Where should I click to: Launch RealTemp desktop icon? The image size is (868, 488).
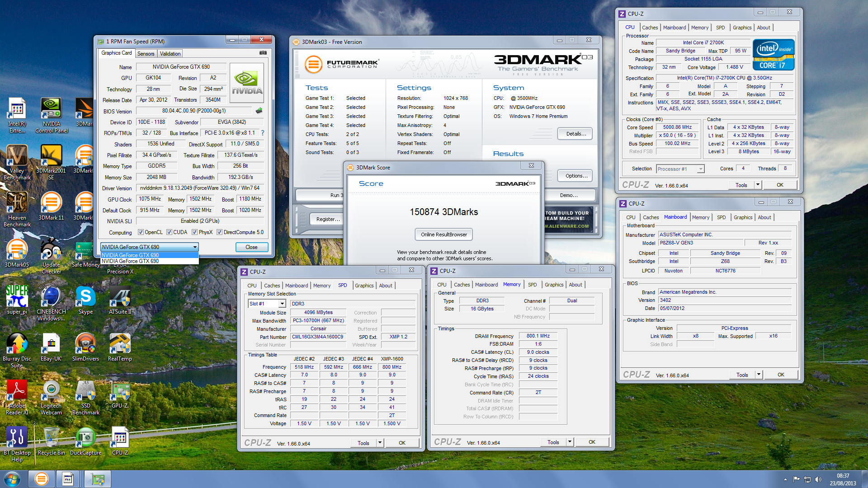coord(120,347)
